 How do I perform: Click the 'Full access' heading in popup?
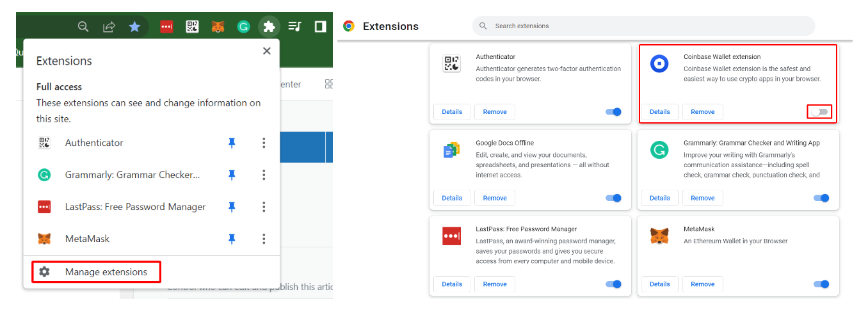[x=59, y=87]
